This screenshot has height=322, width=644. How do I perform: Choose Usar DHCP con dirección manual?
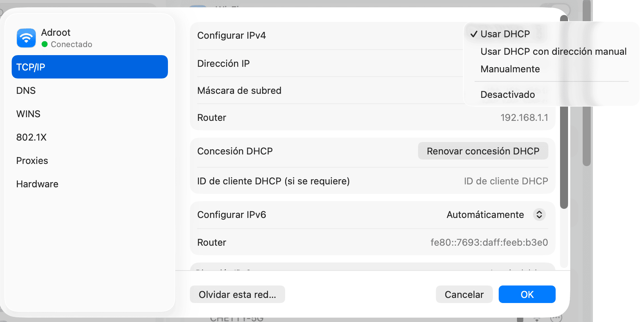click(553, 51)
